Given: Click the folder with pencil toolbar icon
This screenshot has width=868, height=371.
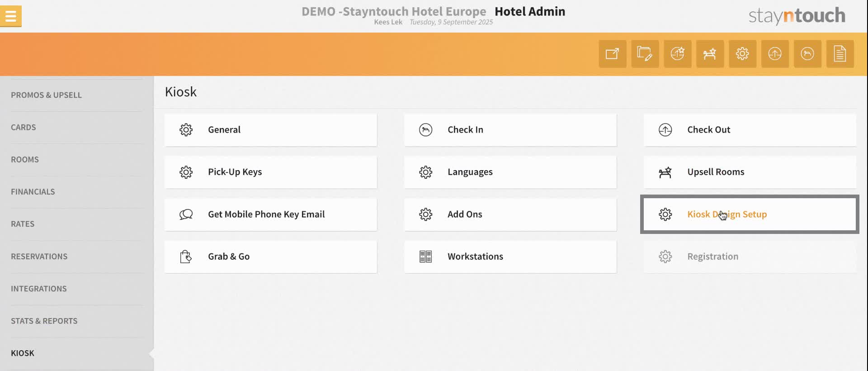Looking at the screenshot, I should click(645, 54).
